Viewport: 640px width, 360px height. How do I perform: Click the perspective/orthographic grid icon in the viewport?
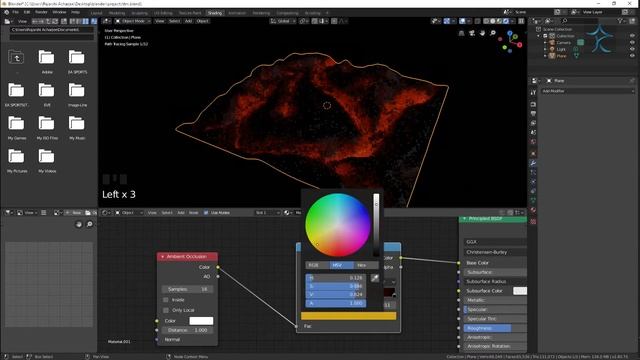462,33
